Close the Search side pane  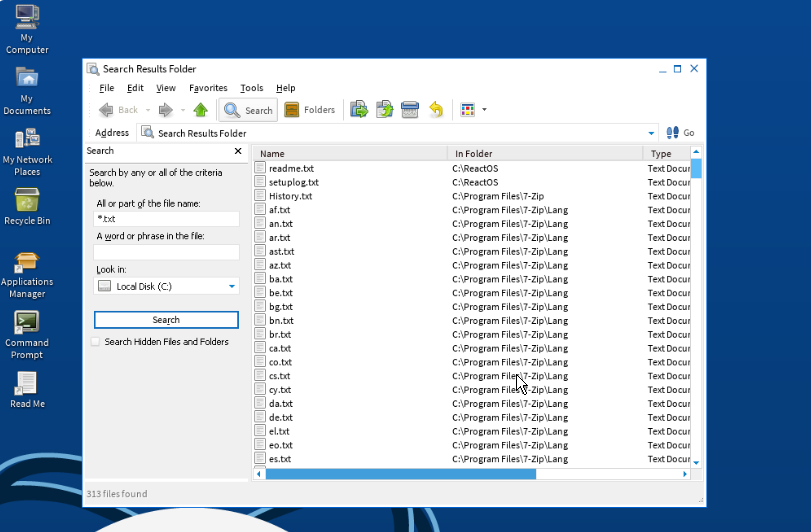(x=238, y=151)
